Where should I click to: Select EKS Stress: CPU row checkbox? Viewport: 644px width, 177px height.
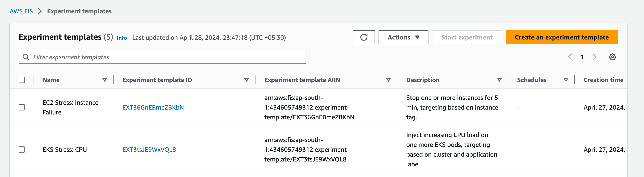pyautogui.click(x=22, y=149)
